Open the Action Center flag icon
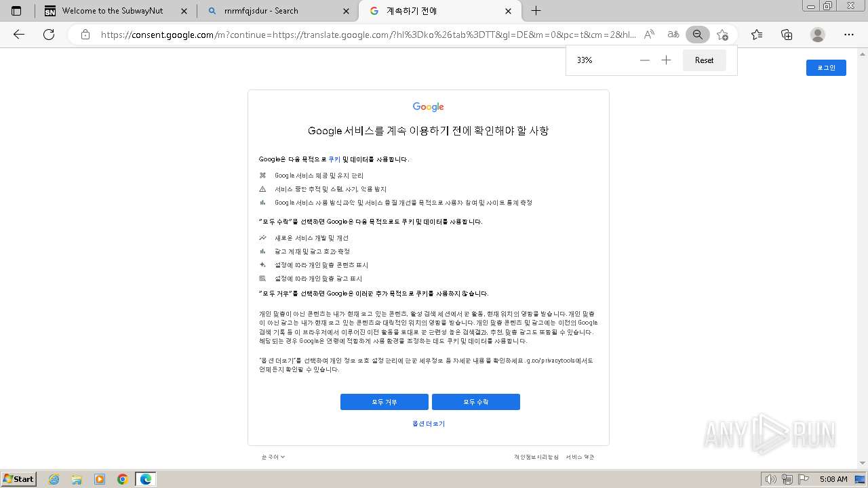868x488 pixels. coord(803,479)
